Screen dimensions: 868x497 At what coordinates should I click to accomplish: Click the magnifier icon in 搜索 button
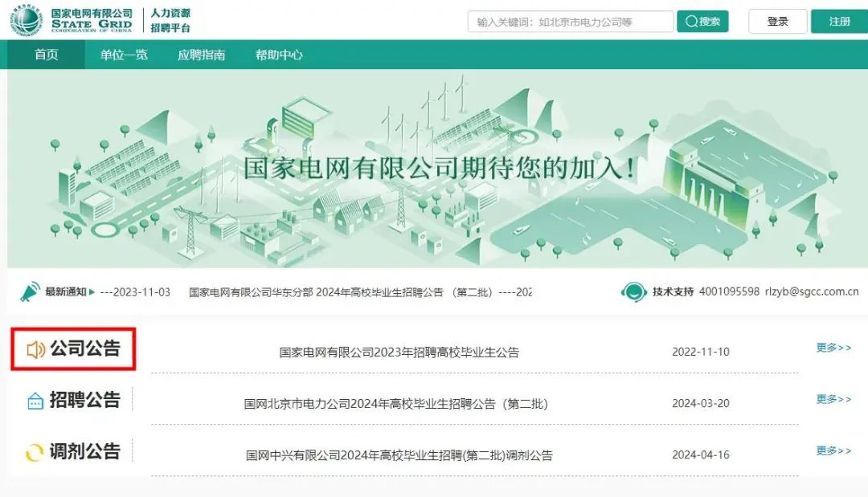pos(690,22)
